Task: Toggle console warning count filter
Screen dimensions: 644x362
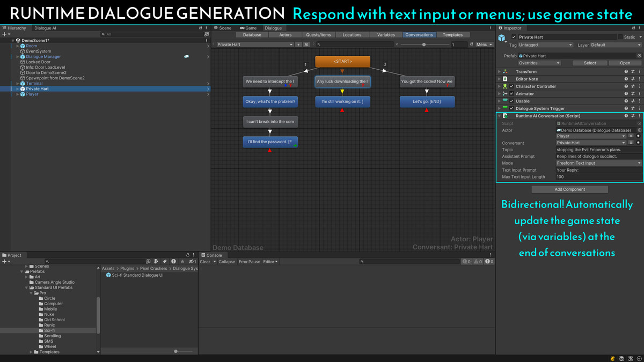Action: point(478,262)
